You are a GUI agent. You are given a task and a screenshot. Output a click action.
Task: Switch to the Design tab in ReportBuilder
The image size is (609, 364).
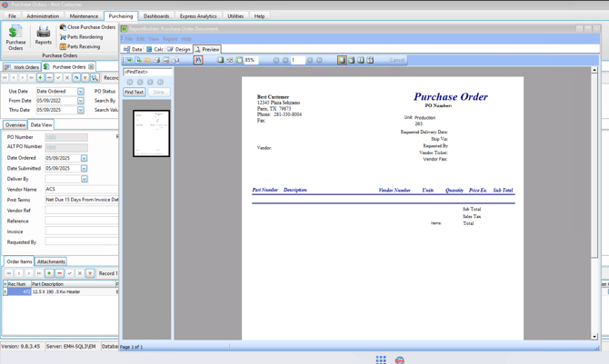click(x=179, y=49)
